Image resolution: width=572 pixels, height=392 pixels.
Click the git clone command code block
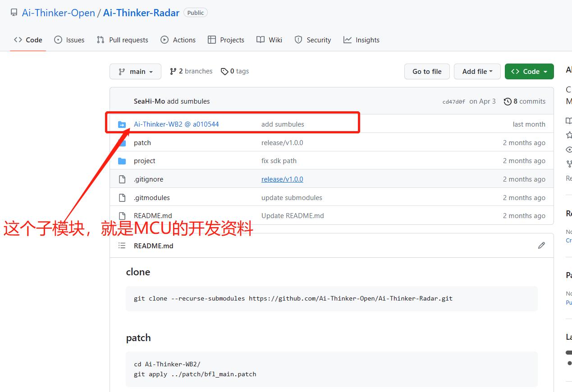tap(332, 298)
